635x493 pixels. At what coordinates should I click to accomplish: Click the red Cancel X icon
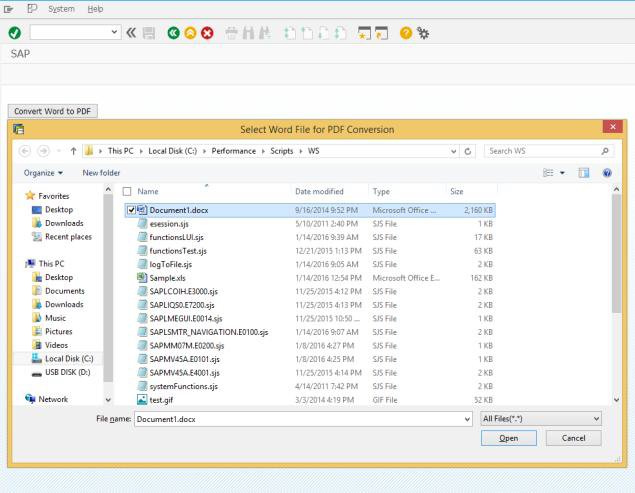[x=207, y=33]
